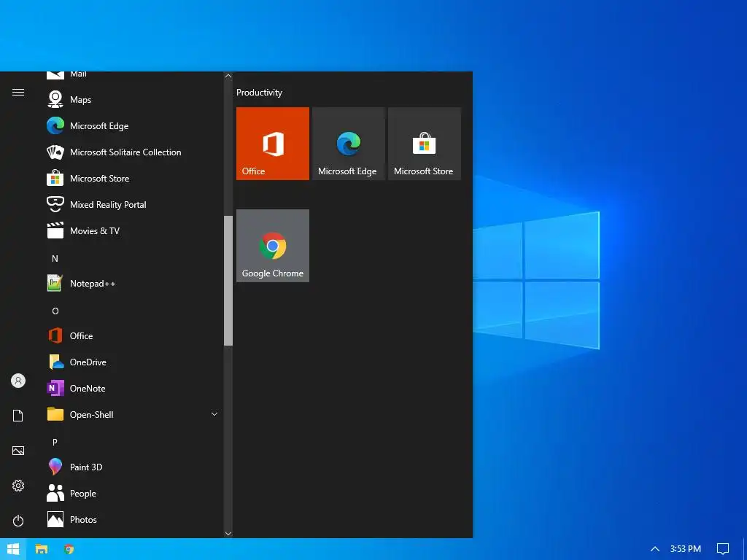Open the Open-Shell folder entry

tap(133, 414)
